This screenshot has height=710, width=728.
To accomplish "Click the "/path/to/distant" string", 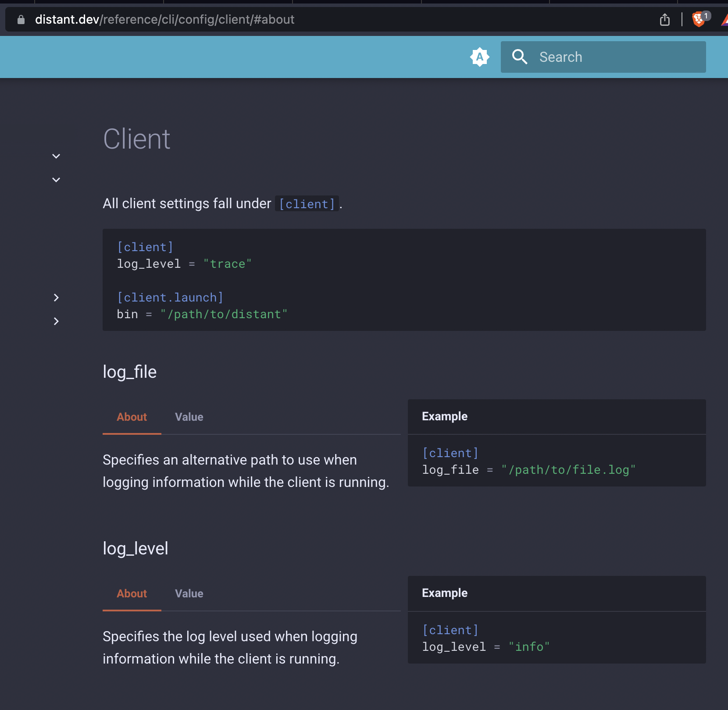I will click(x=224, y=314).
